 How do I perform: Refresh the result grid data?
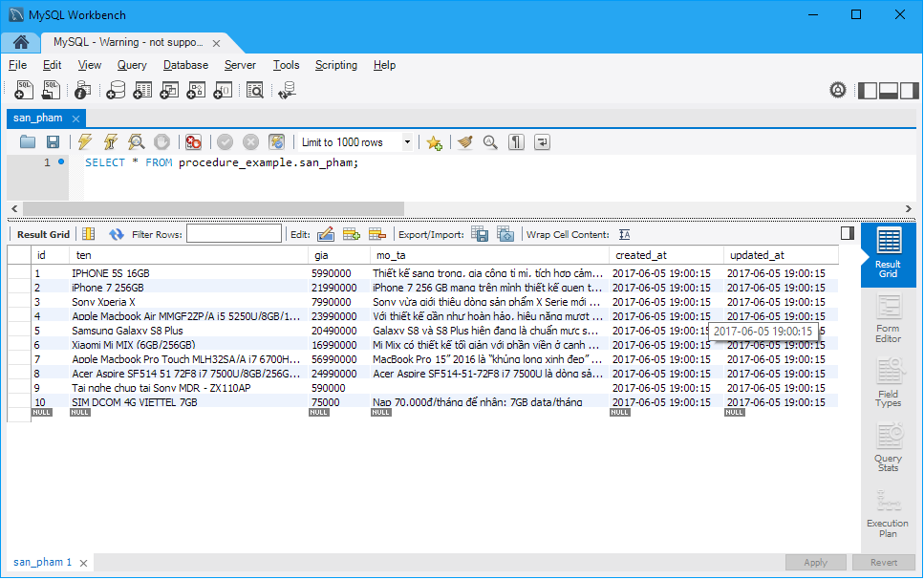pyautogui.click(x=116, y=235)
